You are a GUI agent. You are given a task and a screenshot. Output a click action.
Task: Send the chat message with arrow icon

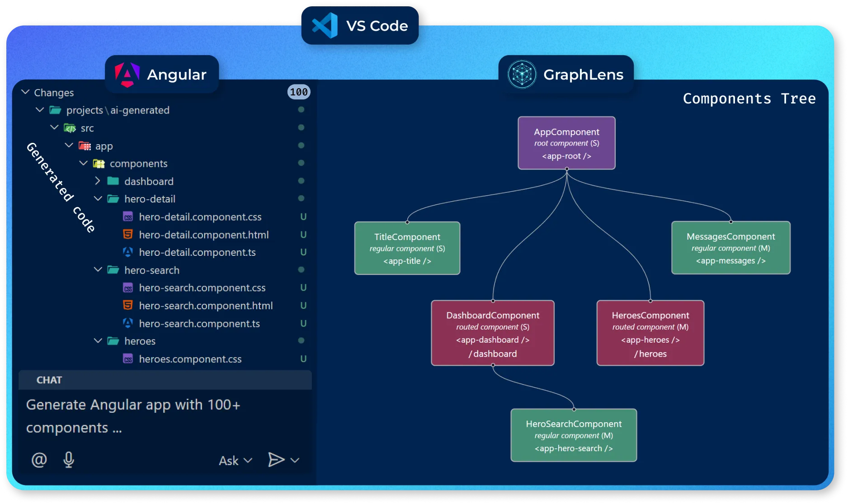276,460
